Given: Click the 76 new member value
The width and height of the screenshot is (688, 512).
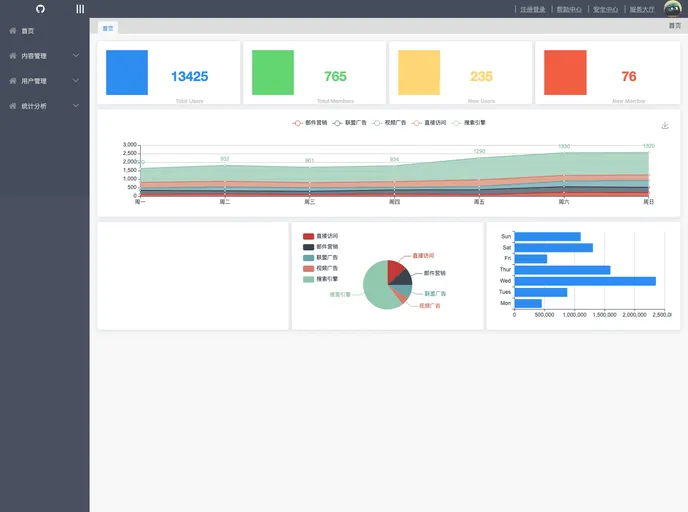Looking at the screenshot, I should click(x=629, y=76).
